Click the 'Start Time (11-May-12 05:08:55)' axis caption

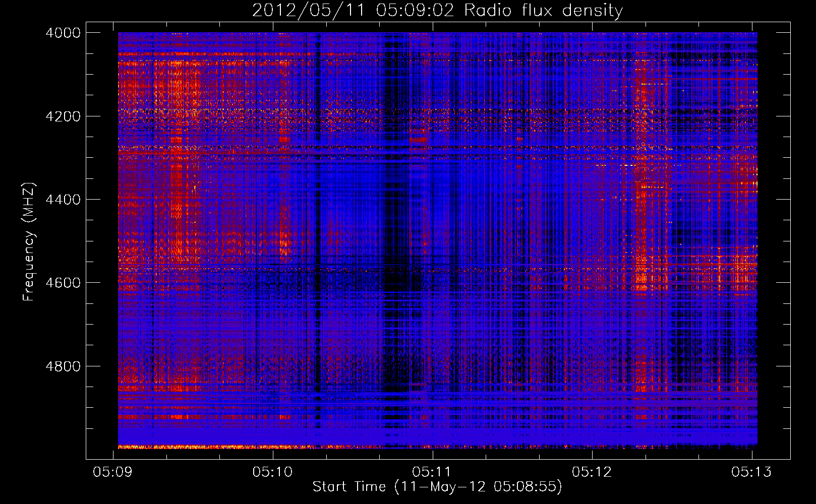[437, 487]
